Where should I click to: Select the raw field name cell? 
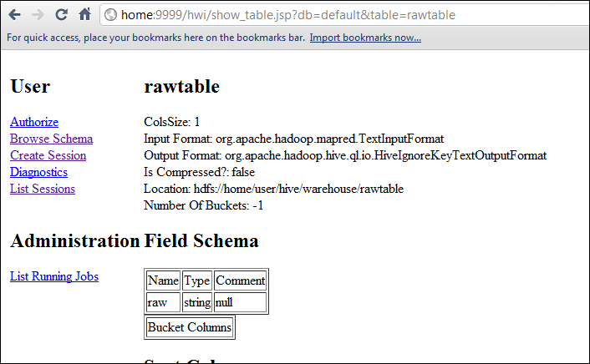163,302
